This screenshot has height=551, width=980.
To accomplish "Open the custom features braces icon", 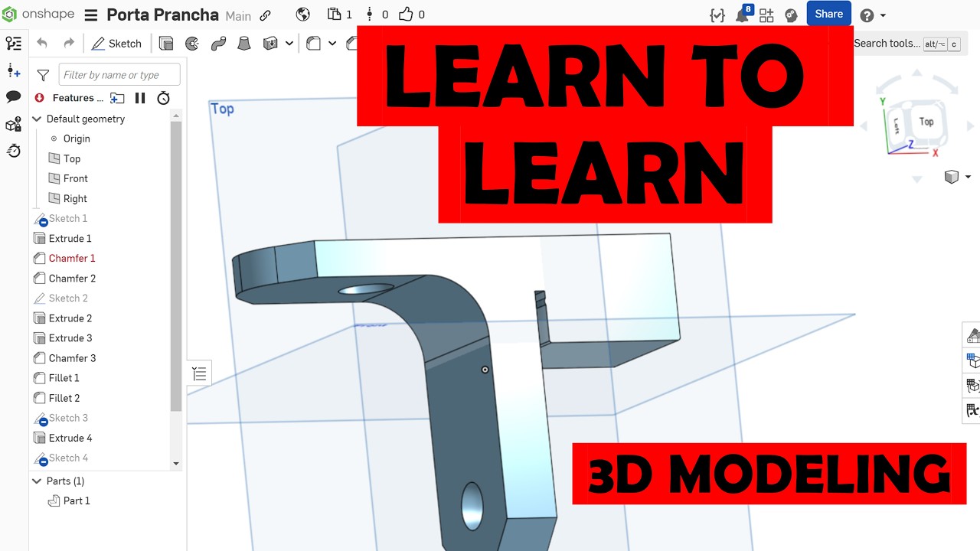I will (717, 15).
